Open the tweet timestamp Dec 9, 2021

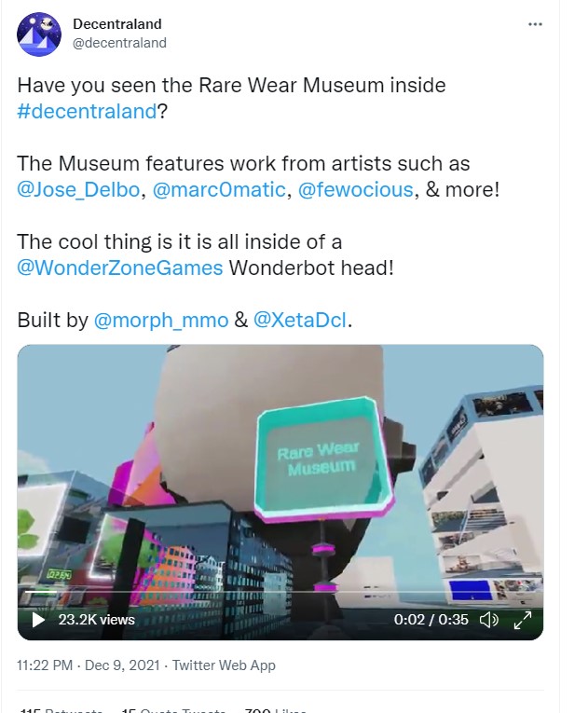tap(122, 665)
